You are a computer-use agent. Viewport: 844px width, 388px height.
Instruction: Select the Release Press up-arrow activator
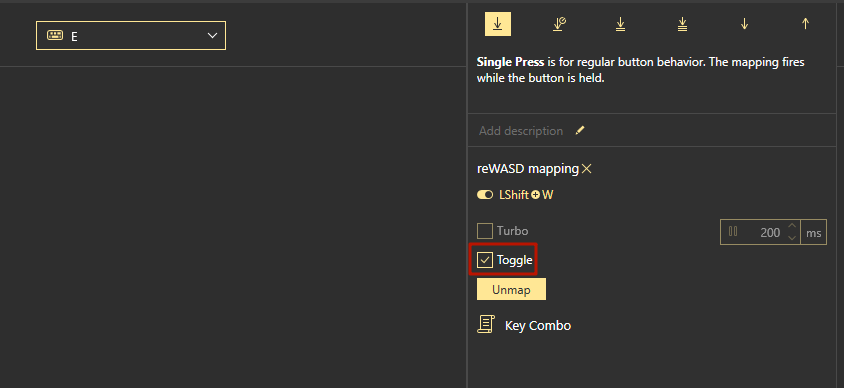[x=805, y=24]
